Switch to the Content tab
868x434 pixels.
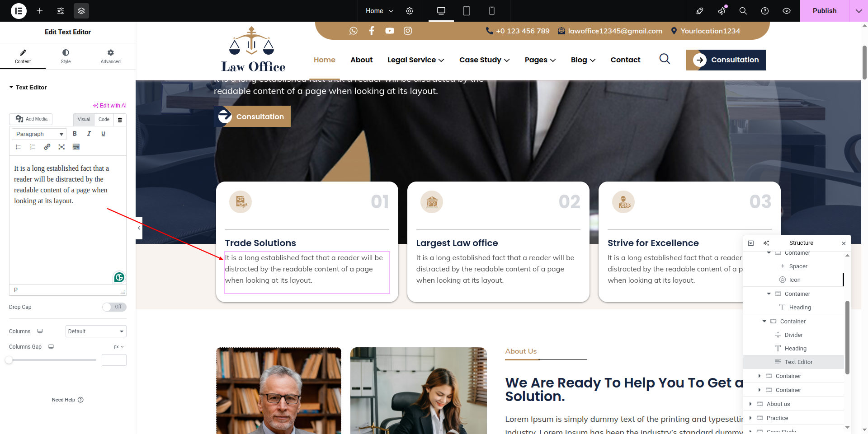click(x=23, y=56)
